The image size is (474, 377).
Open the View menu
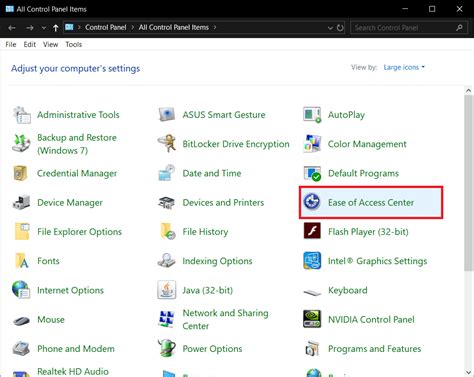tap(50, 44)
